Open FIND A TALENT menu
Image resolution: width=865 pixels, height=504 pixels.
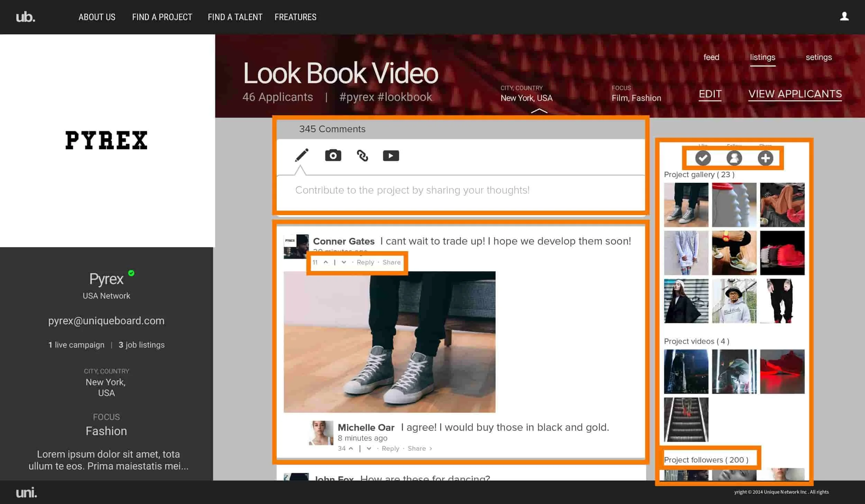tap(235, 17)
